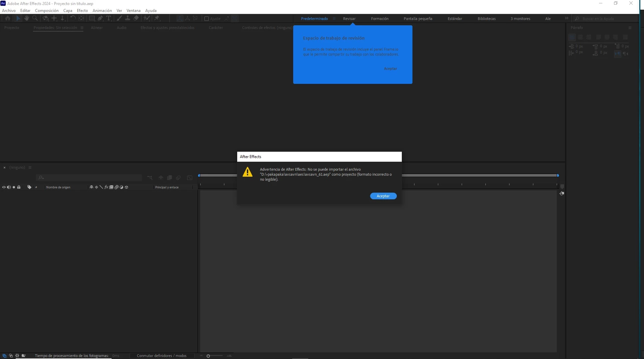Toggle the Ajuste snapping checkbox
The height and width of the screenshot is (359, 644).
point(207,19)
